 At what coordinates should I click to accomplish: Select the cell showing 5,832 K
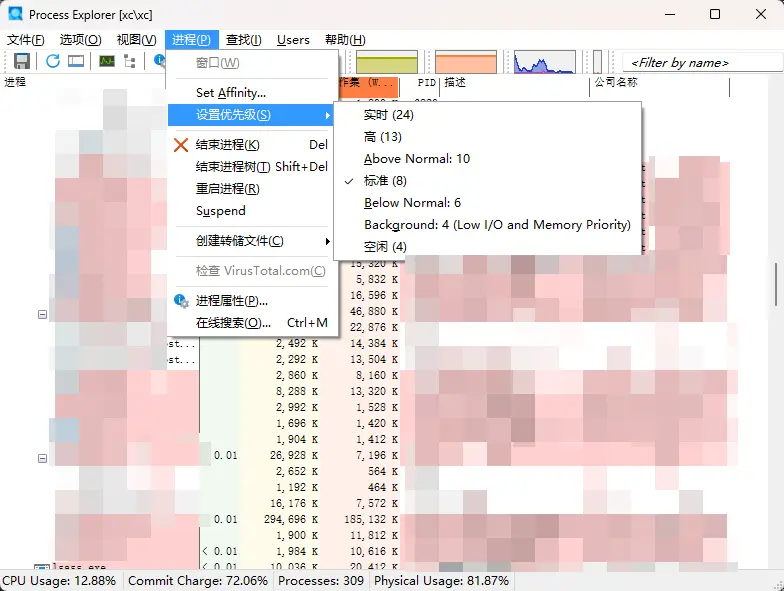377,280
